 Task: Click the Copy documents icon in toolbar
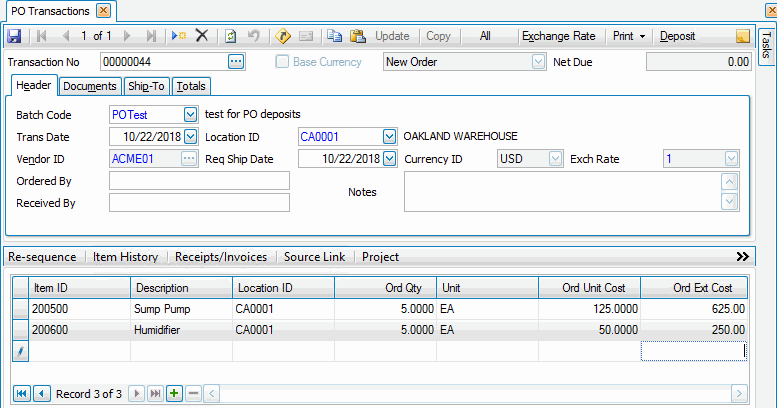(x=334, y=36)
